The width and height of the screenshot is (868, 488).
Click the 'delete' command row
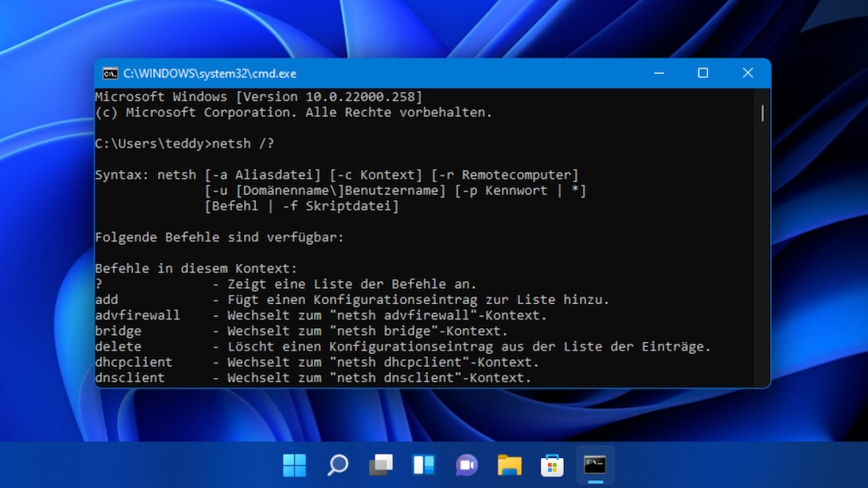point(403,346)
